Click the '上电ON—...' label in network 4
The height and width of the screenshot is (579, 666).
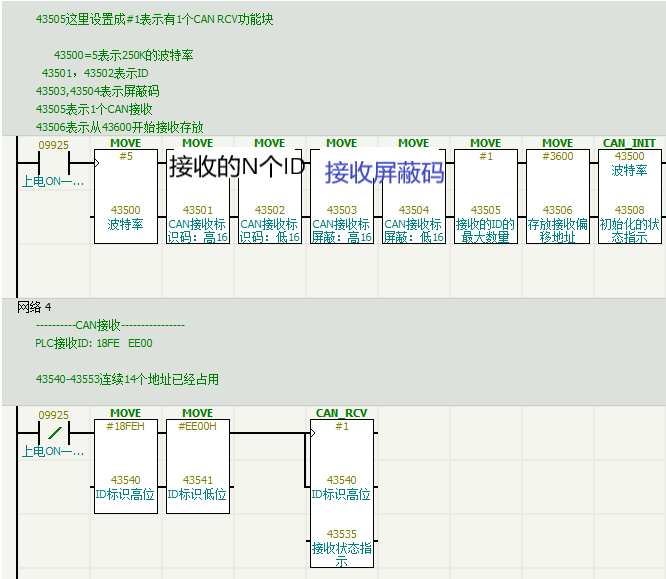53,451
